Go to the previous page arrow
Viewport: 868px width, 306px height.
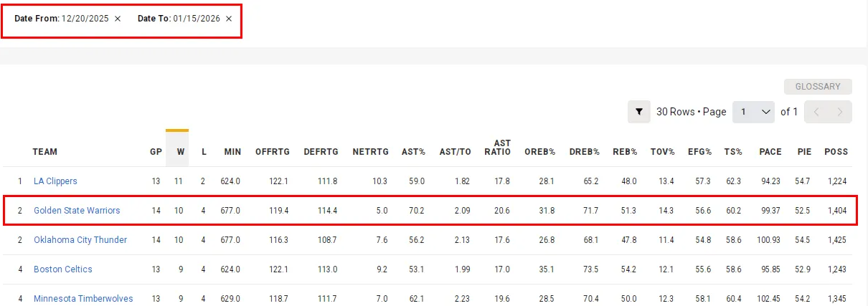coord(817,112)
